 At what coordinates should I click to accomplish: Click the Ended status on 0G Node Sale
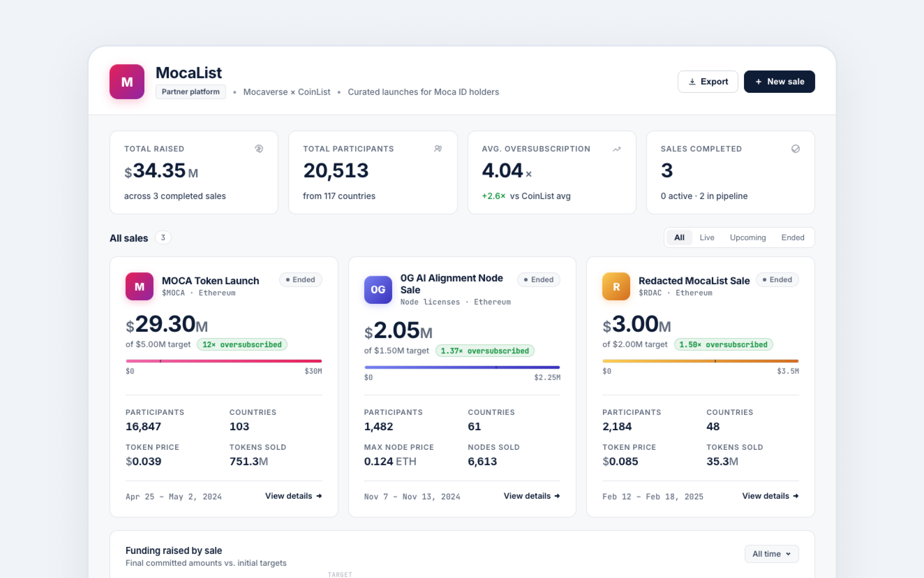[x=538, y=279]
